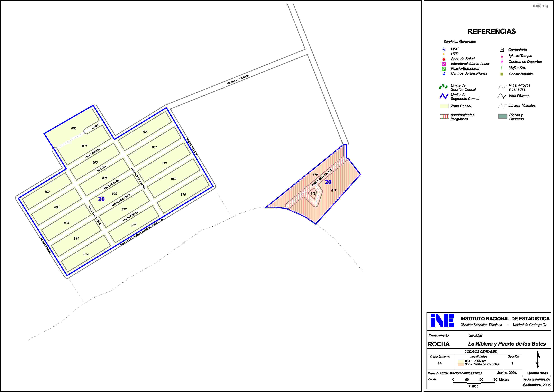The image size is (554, 392).
Task: Click the Plazas y Canteros green swatch
Action: tap(503, 117)
